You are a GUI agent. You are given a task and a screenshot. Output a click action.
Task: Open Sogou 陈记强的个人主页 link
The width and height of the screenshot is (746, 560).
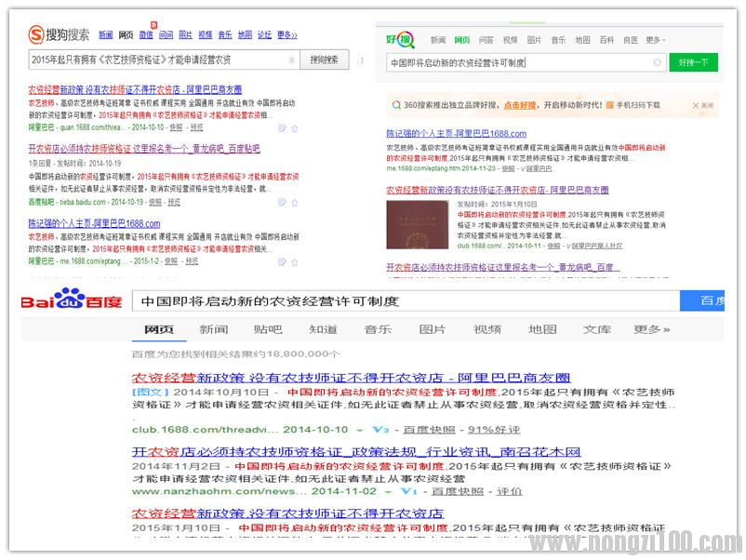click(94, 223)
